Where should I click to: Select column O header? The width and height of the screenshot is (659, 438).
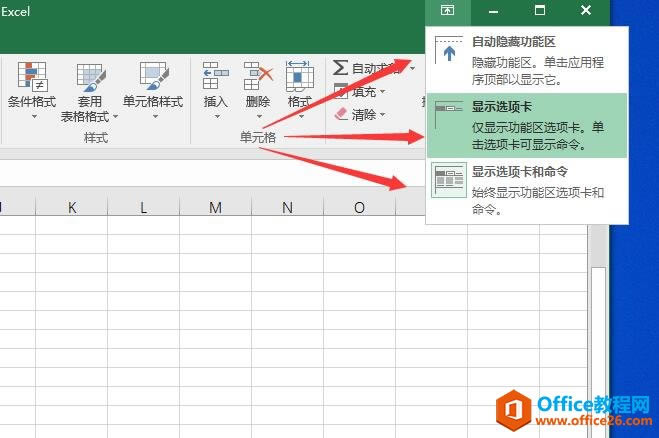359,207
